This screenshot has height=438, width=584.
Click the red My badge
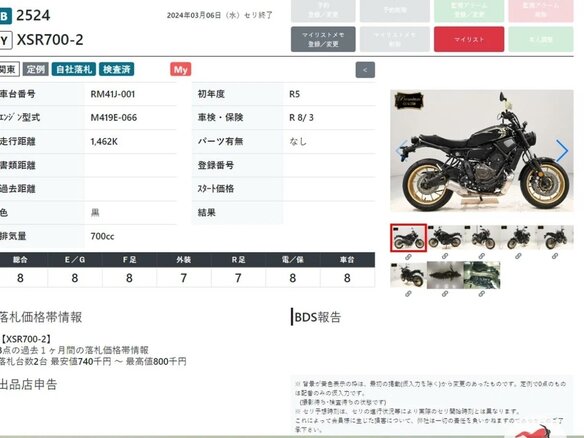tap(181, 69)
